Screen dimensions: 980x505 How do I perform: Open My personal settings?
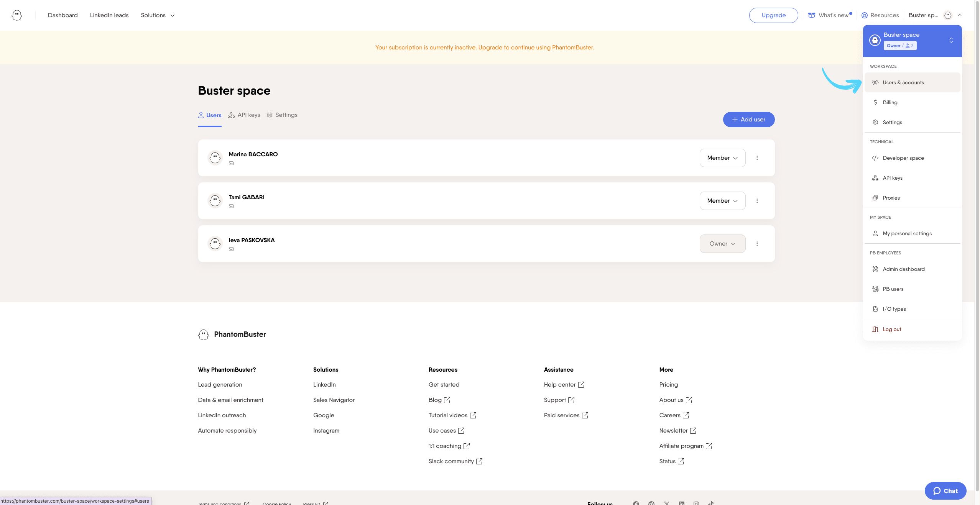pyautogui.click(x=912, y=233)
